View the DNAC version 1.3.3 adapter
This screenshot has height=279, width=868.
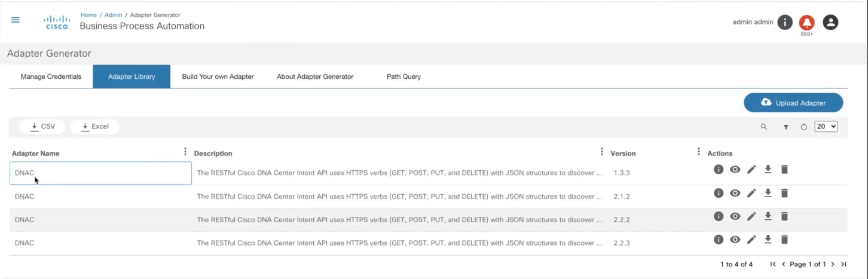[735, 170]
